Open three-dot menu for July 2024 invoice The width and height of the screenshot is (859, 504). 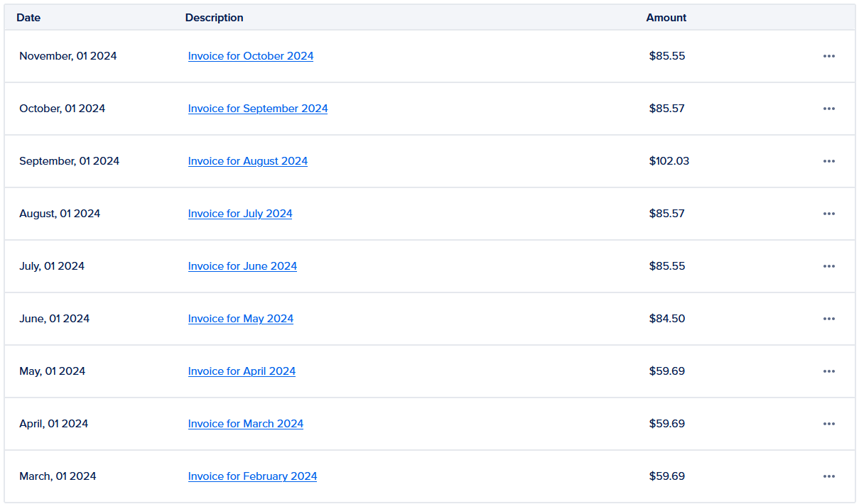(828, 214)
